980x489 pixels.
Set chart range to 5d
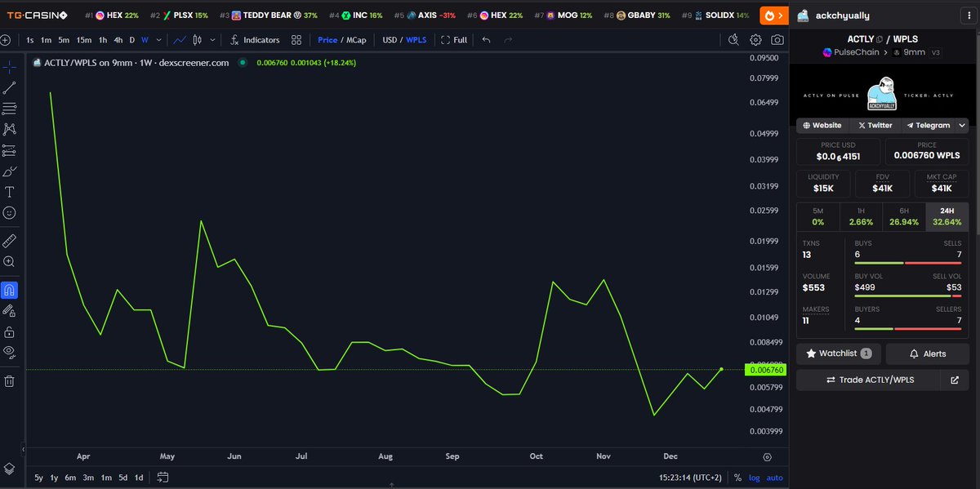(x=122, y=478)
